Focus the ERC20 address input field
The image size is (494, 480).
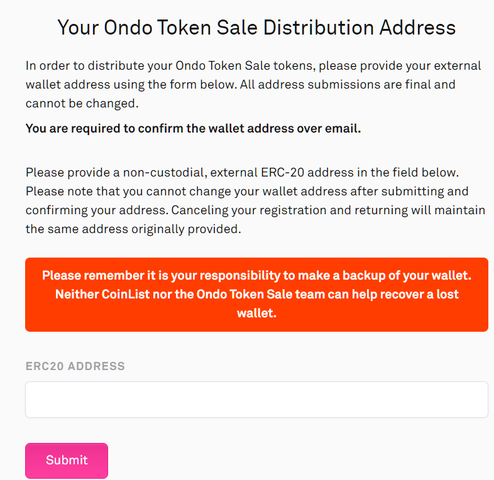[257, 399]
